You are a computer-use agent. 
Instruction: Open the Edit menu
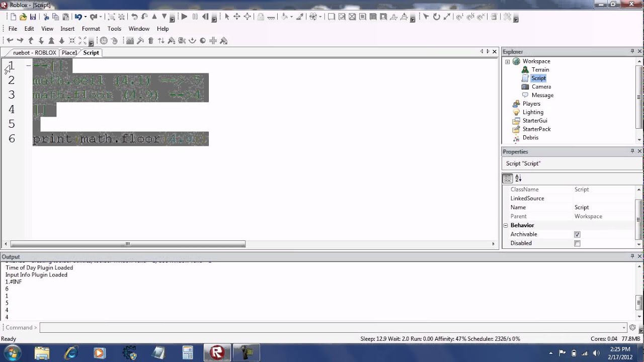pyautogui.click(x=29, y=29)
